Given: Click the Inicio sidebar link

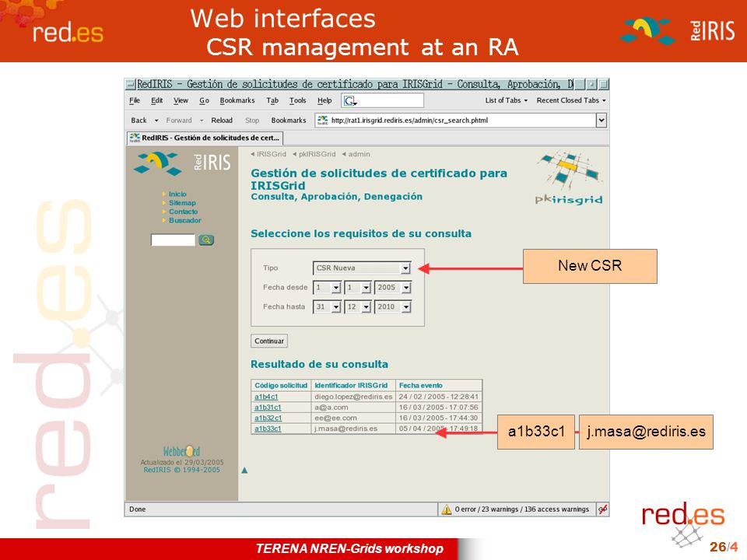Looking at the screenshot, I should [x=177, y=194].
